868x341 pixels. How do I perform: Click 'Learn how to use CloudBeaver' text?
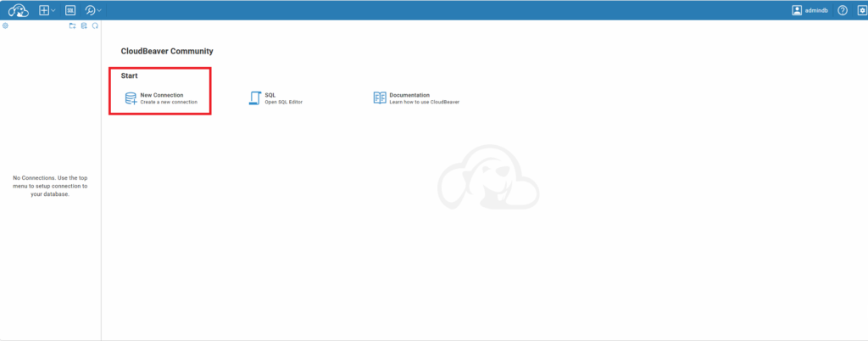pyautogui.click(x=425, y=103)
